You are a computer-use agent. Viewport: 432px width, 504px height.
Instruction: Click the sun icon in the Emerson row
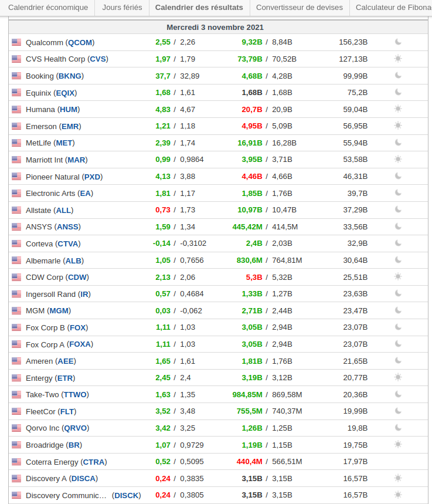pyautogui.click(x=398, y=126)
